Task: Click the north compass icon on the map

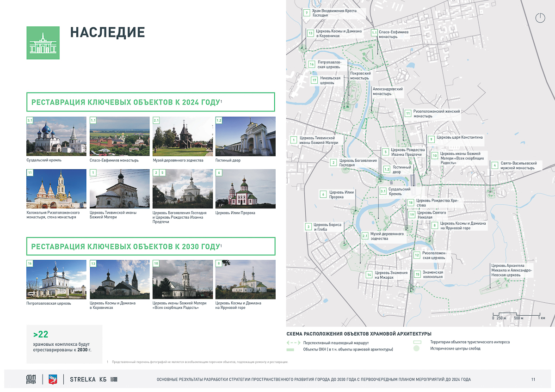Action: (540, 18)
